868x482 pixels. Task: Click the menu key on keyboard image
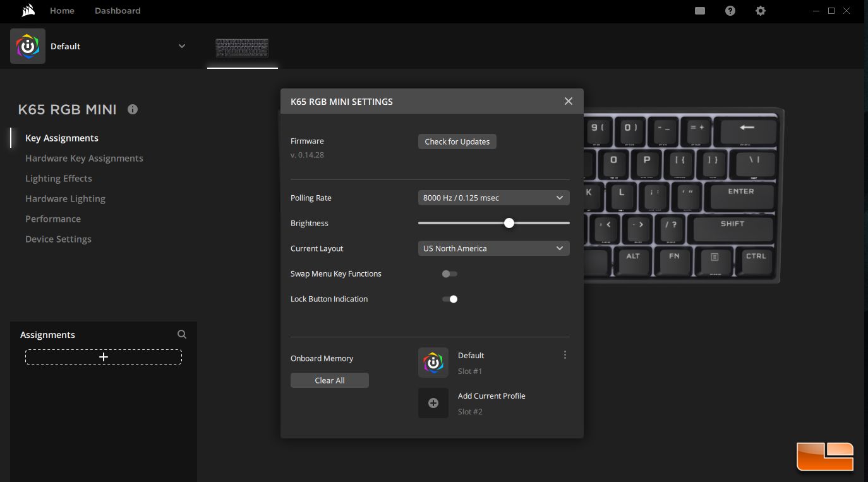714,260
